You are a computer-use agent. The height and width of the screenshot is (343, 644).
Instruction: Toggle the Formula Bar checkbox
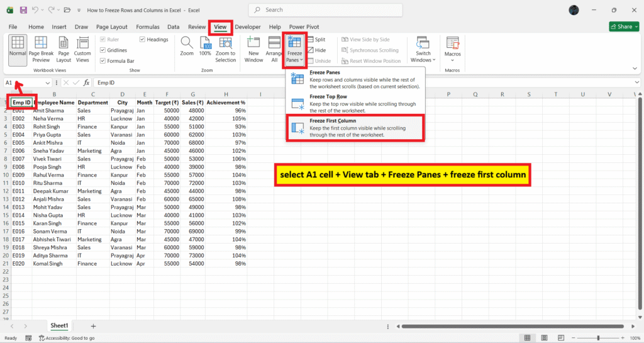103,61
